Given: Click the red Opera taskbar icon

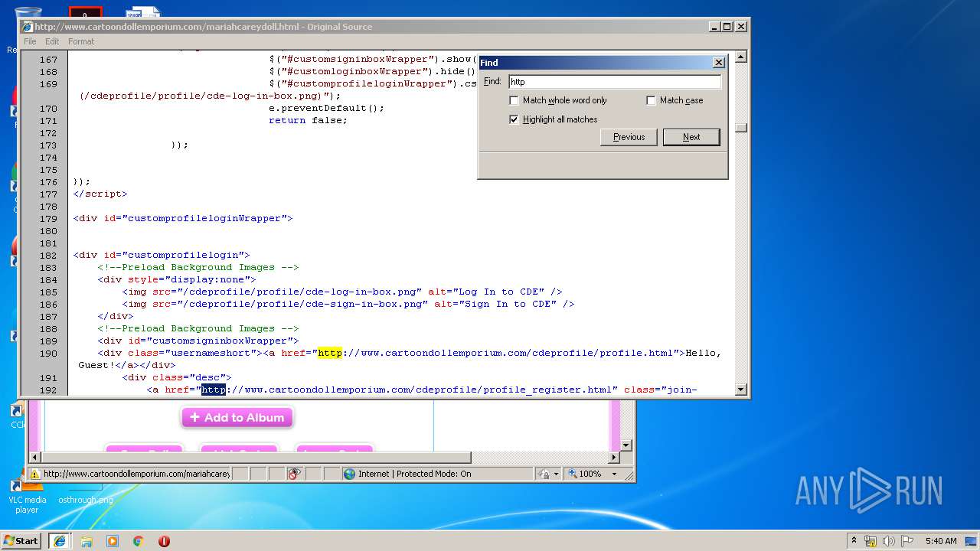Looking at the screenshot, I should tap(164, 541).
